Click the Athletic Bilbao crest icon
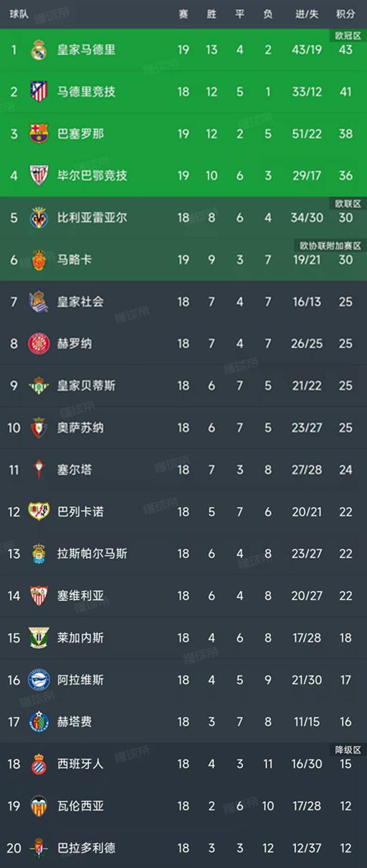This screenshot has width=367, height=868. tap(38, 175)
